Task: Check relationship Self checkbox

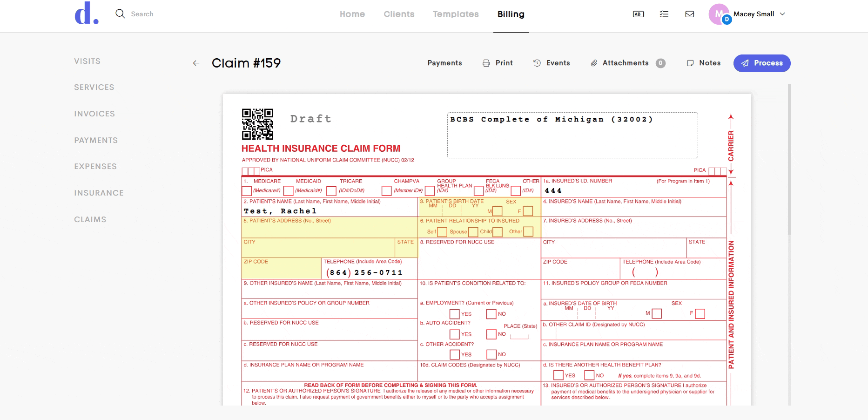Action: pyautogui.click(x=442, y=232)
